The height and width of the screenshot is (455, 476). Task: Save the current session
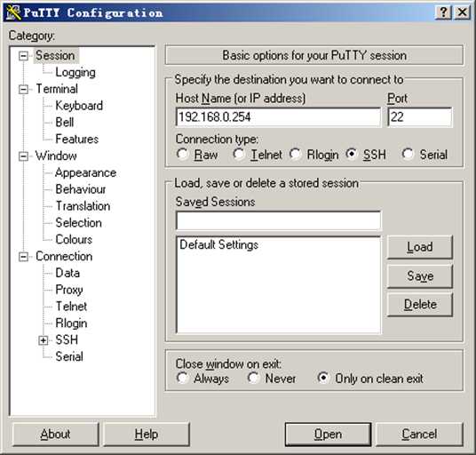[x=420, y=276]
